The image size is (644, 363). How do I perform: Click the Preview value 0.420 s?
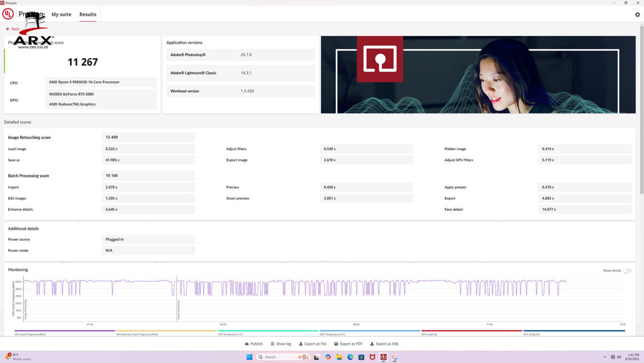click(366, 187)
